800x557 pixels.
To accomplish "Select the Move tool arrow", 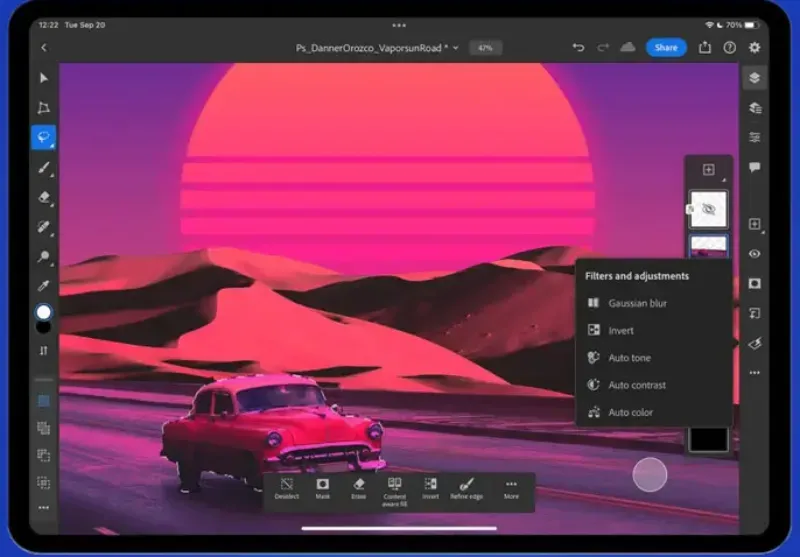I will coord(44,78).
